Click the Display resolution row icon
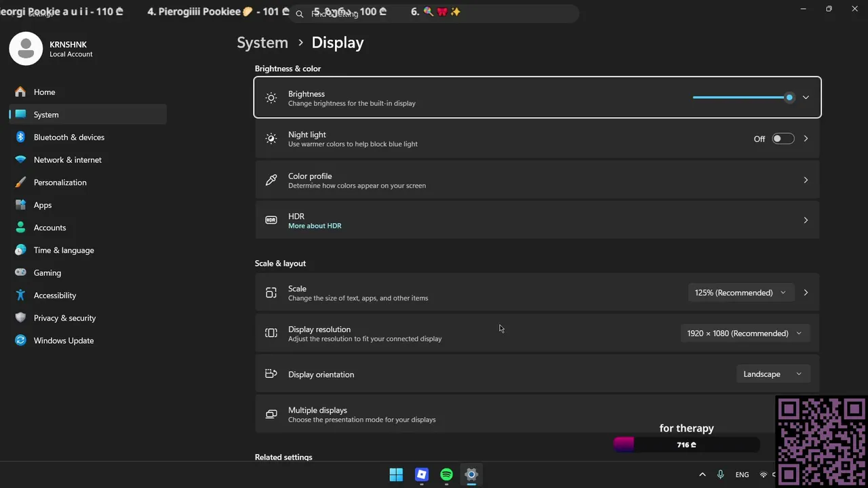The height and width of the screenshot is (488, 868). pos(271,333)
